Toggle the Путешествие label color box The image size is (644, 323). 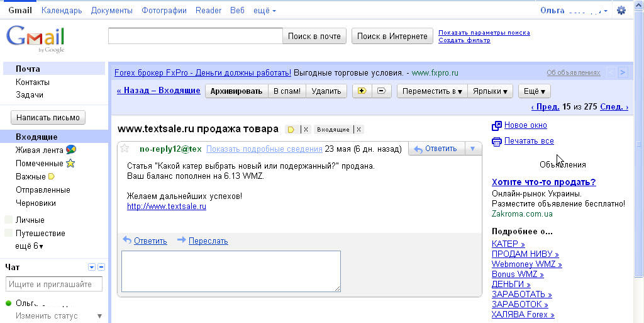(8, 233)
